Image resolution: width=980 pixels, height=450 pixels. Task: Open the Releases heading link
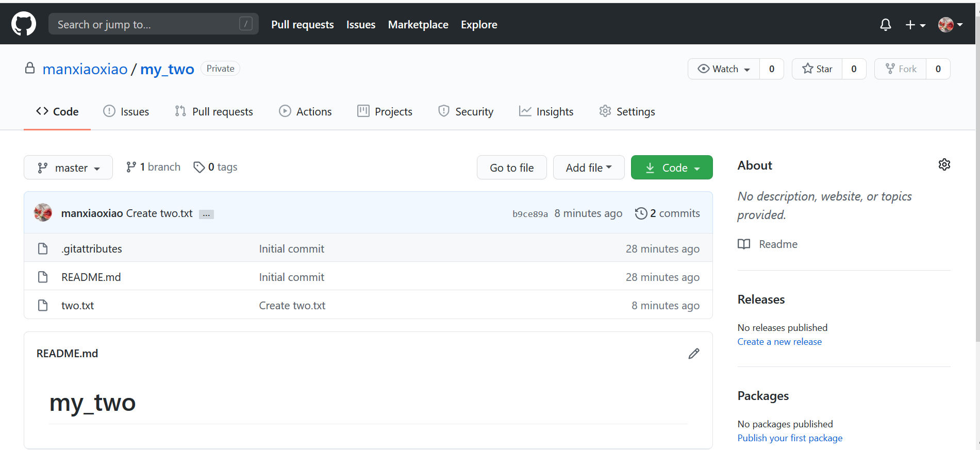pos(761,299)
